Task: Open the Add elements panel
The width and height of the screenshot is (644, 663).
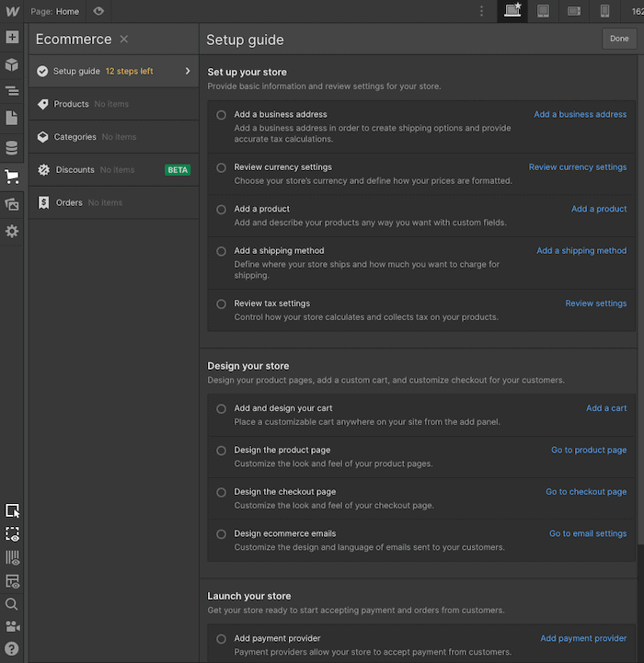Action: pos(12,37)
